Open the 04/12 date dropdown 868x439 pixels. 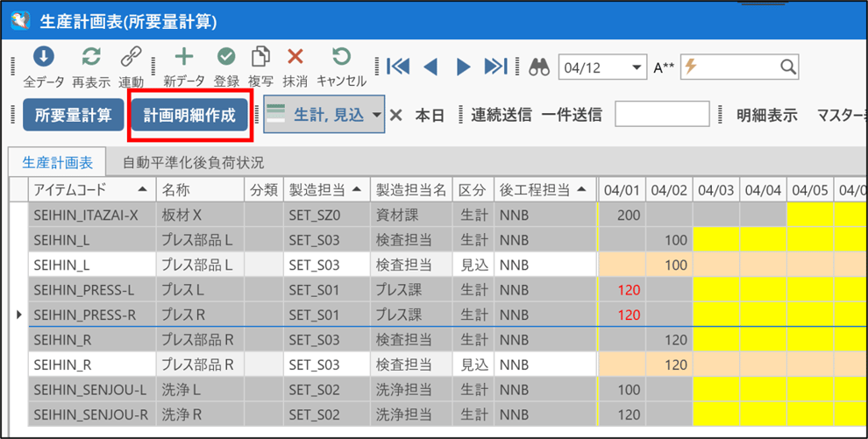pyautogui.click(x=637, y=67)
